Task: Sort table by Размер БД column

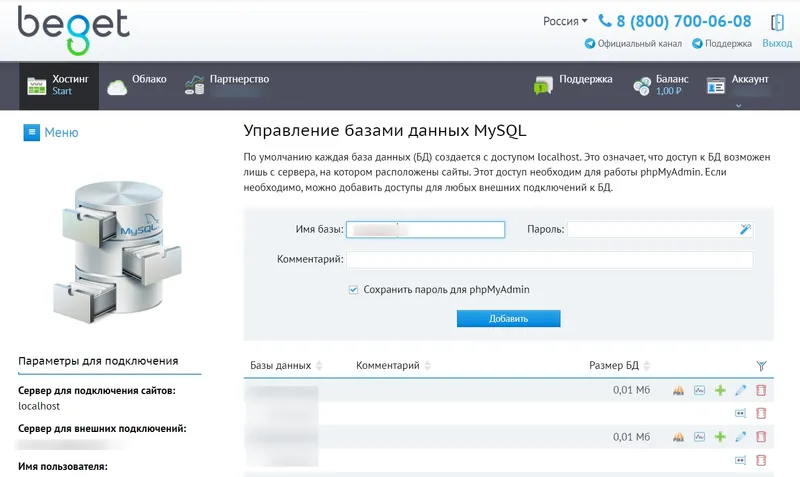Action: tap(619, 366)
